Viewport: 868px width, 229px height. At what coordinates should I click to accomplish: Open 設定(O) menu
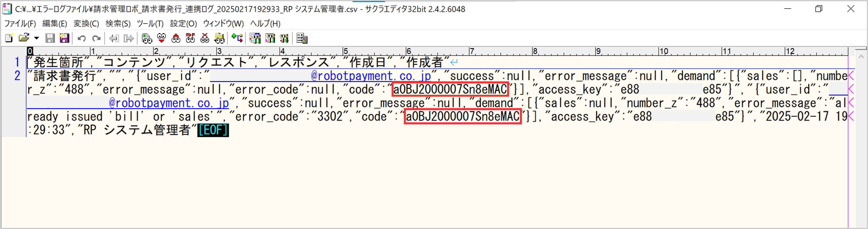pos(183,24)
